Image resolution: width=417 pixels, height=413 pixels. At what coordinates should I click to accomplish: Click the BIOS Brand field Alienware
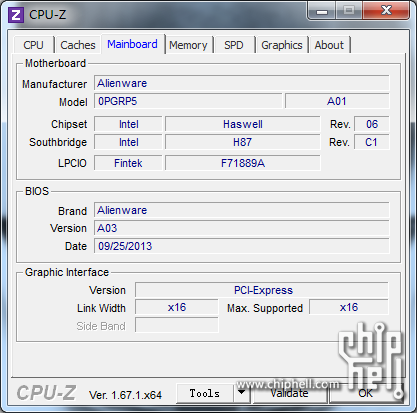242,210
